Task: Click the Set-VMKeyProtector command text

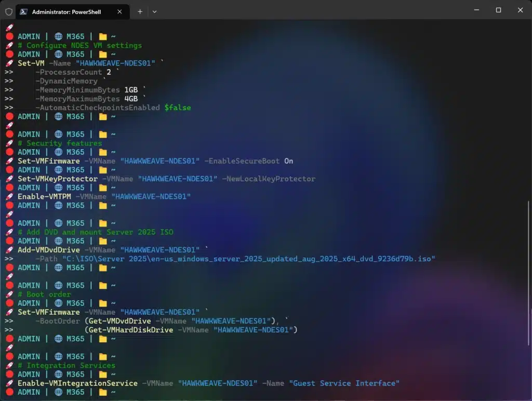Action: (58, 179)
